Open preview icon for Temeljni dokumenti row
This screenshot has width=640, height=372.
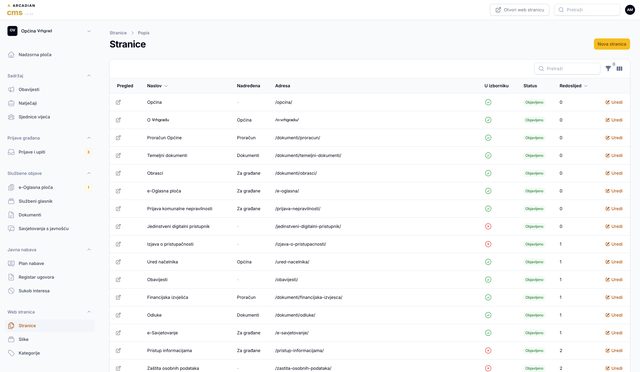click(118, 156)
